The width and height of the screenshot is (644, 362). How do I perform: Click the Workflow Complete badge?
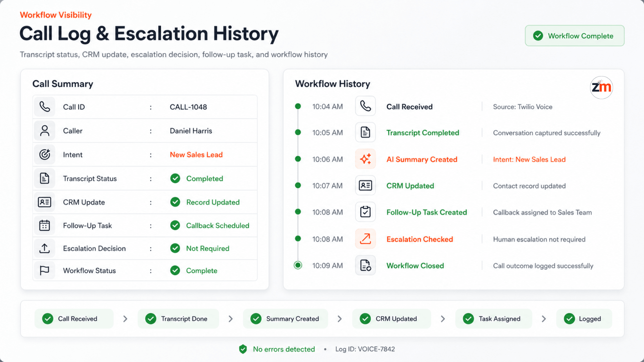tap(574, 36)
